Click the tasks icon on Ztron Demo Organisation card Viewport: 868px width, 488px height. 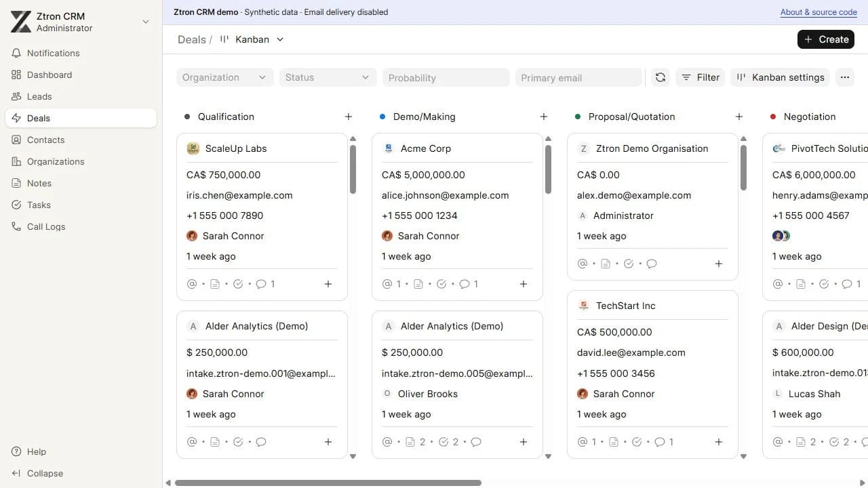(629, 264)
